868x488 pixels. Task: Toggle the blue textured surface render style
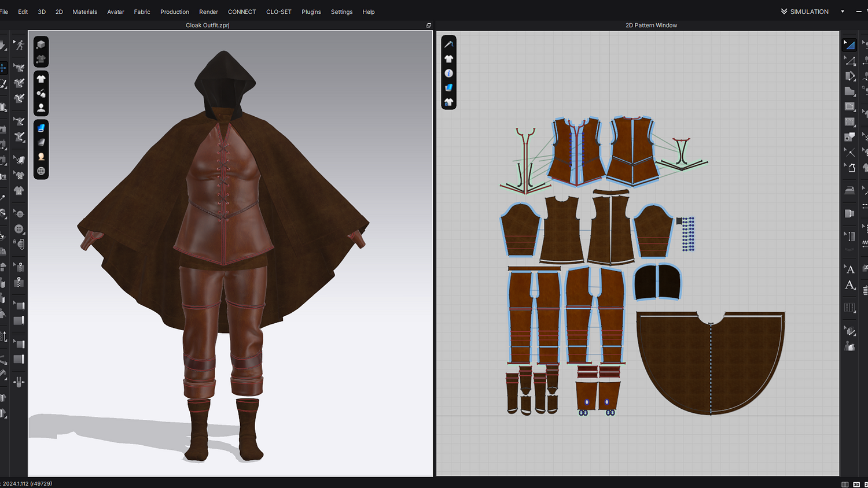pos(41,128)
